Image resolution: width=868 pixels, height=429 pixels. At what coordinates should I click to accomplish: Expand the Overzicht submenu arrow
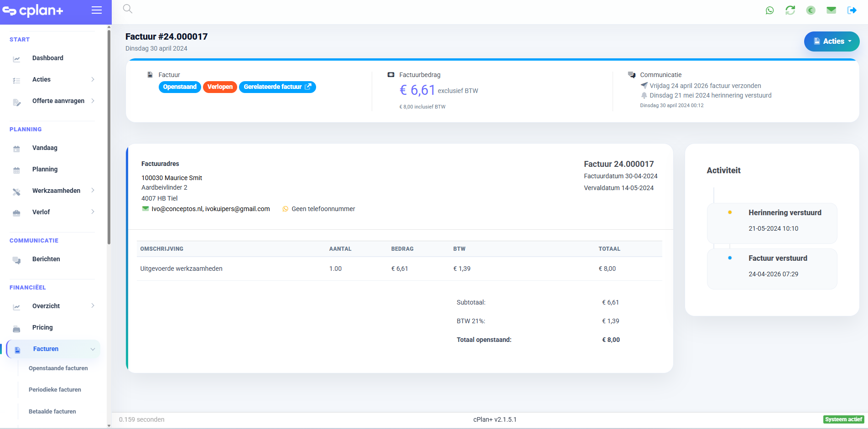coord(93,306)
